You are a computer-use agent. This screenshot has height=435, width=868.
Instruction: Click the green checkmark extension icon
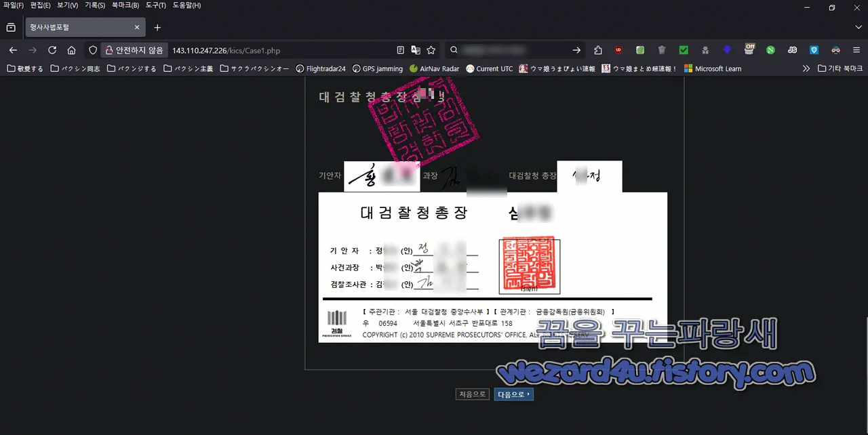tap(683, 50)
